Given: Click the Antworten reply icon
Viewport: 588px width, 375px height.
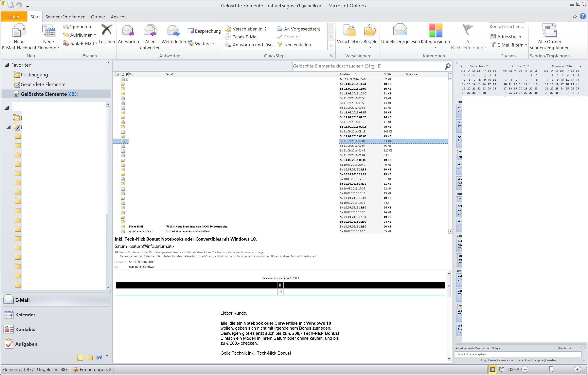Looking at the screenshot, I should tap(128, 31).
